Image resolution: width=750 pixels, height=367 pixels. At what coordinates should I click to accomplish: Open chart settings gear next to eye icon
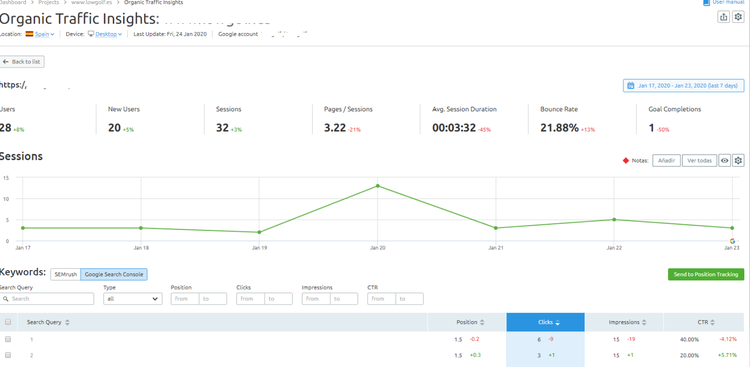click(x=739, y=161)
